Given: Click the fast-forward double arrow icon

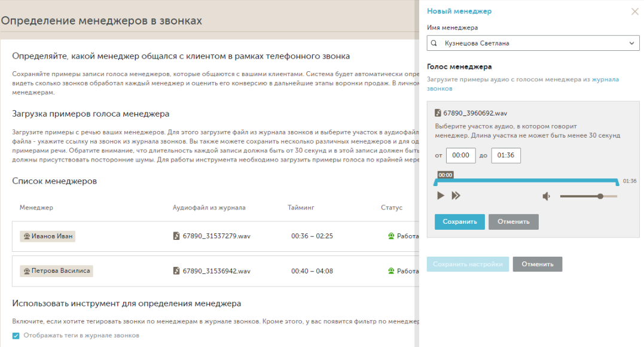Looking at the screenshot, I should (456, 196).
